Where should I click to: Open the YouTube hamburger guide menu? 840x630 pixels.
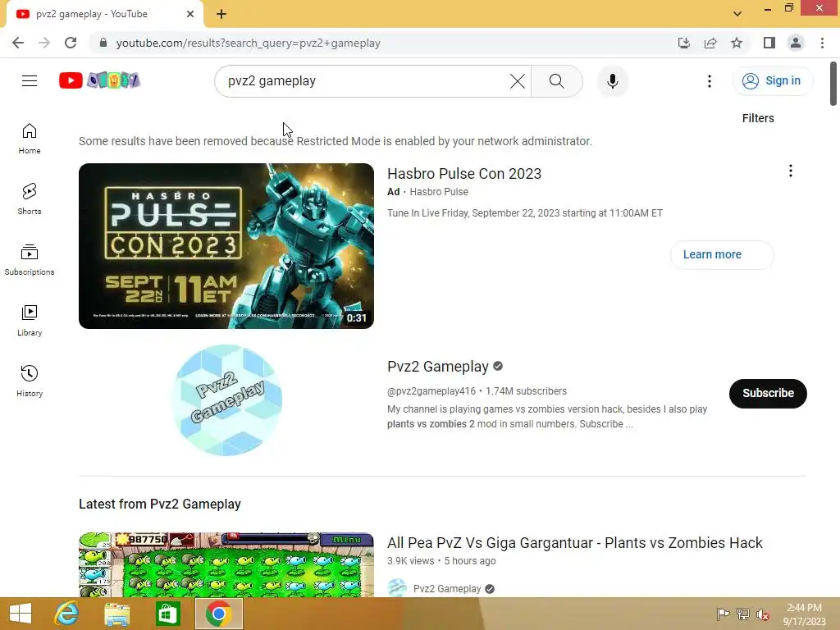[30, 81]
